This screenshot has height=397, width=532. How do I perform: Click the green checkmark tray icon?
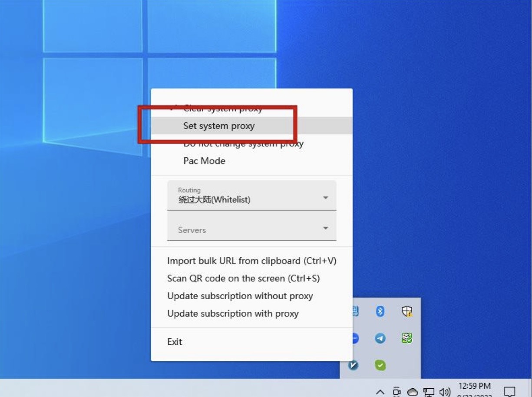click(380, 365)
